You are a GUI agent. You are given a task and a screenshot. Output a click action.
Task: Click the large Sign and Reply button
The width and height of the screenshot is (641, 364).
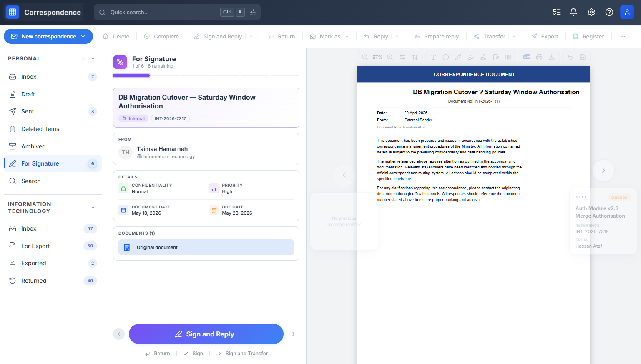[x=206, y=334]
